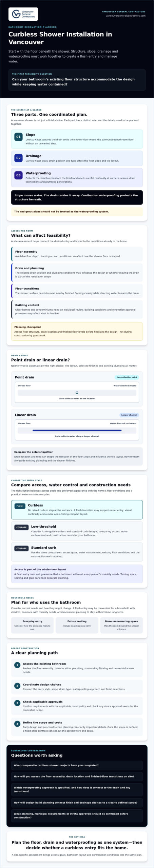The image size is (154, 868).
Task: Click the 03 Waterproofing number badge
Action: point(18,175)
